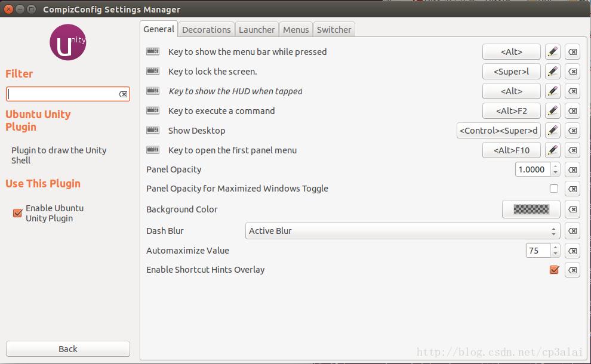Reset the Show Desktop setting to default

(572, 130)
